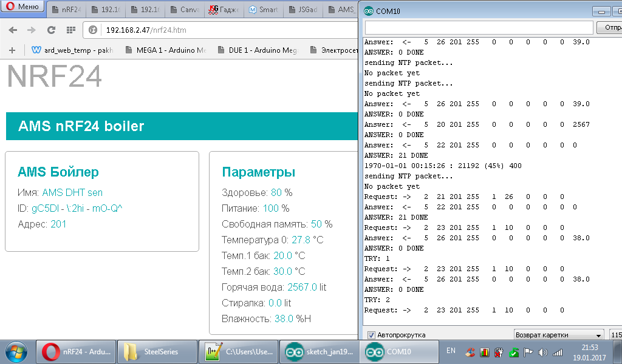
Task: Toggle the Автопрокрутка checkbox
Action: tap(371, 335)
